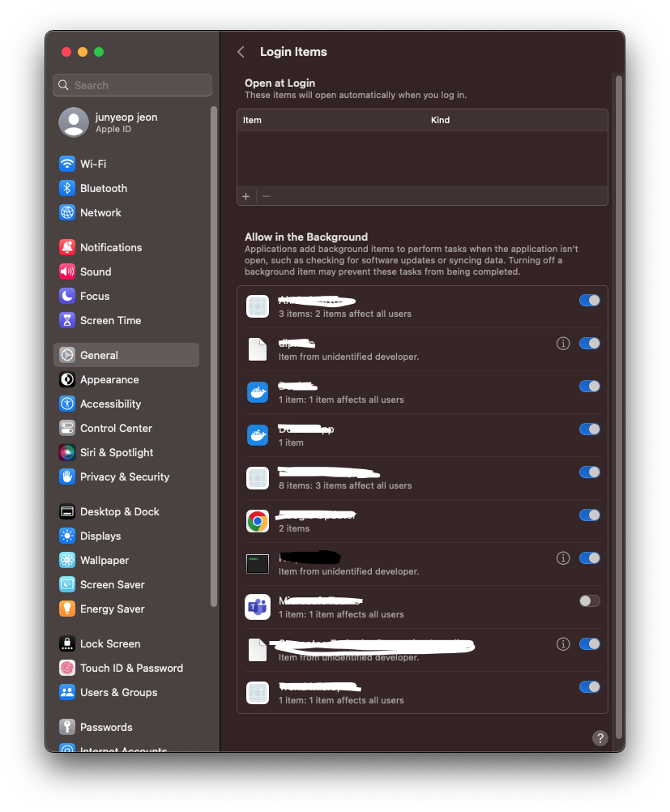Select the Accessibility icon
This screenshot has width=670, height=812.
coord(67,404)
